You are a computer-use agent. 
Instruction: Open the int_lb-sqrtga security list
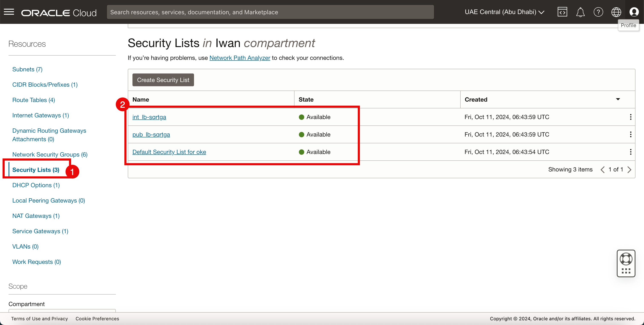[x=149, y=117]
